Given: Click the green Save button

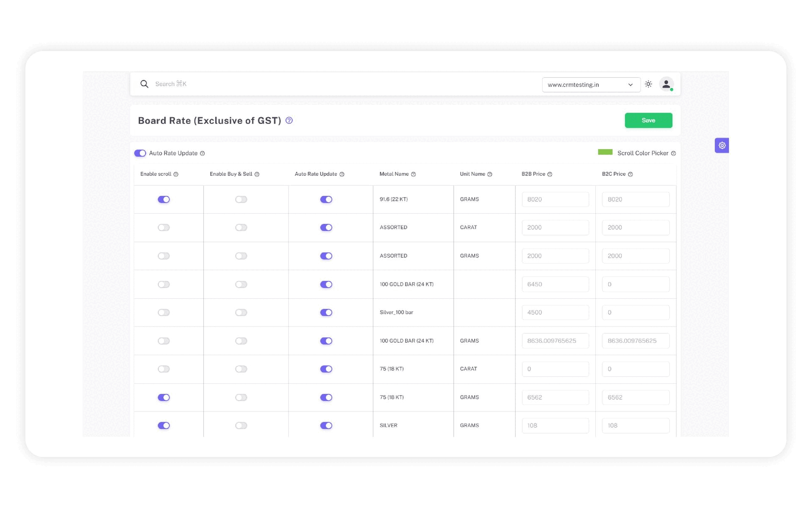Looking at the screenshot, I should click(x=648, y=121).
